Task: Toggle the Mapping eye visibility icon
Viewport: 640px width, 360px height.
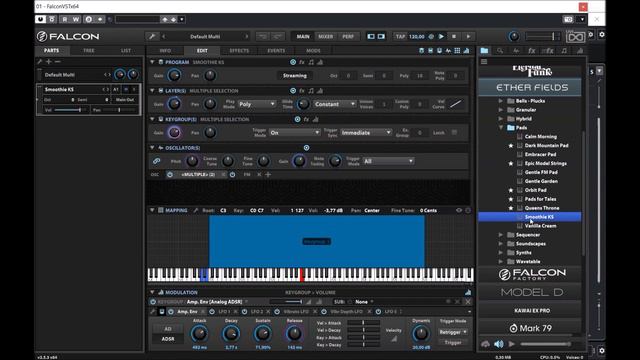Action: (459, 210)
